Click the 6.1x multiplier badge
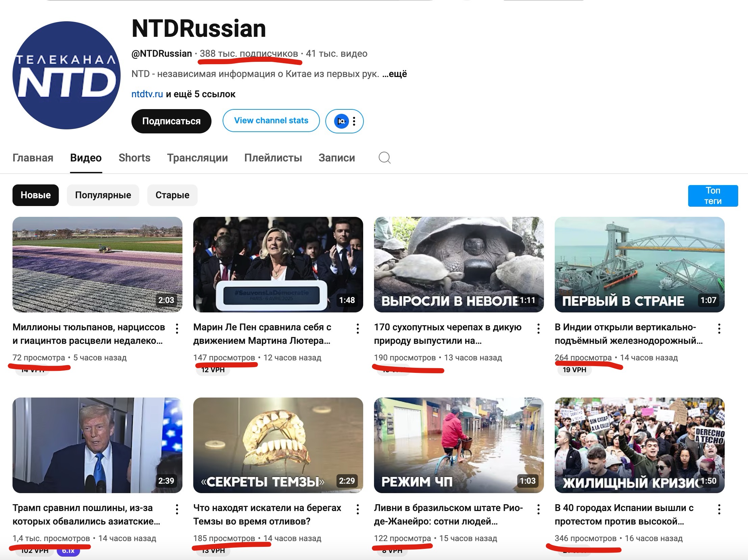Image resolution: width=748 pixels, height=560 pixels. [x=68, y=551]
